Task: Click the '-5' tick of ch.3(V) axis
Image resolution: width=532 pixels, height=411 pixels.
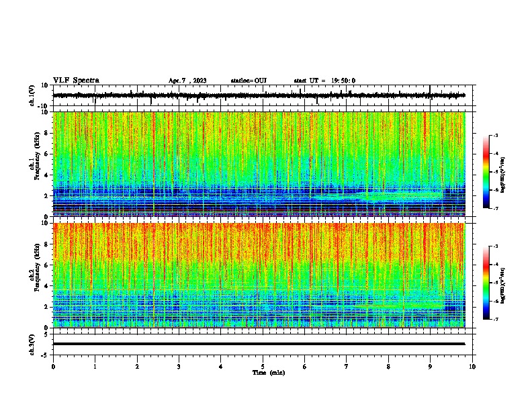Action: point(46,355)
